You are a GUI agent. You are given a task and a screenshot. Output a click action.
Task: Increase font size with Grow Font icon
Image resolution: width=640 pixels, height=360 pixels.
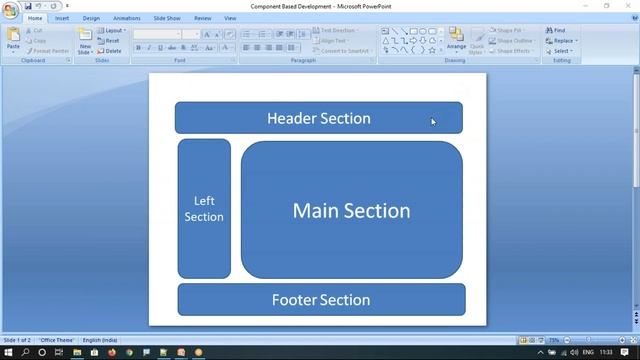[207, 35]
